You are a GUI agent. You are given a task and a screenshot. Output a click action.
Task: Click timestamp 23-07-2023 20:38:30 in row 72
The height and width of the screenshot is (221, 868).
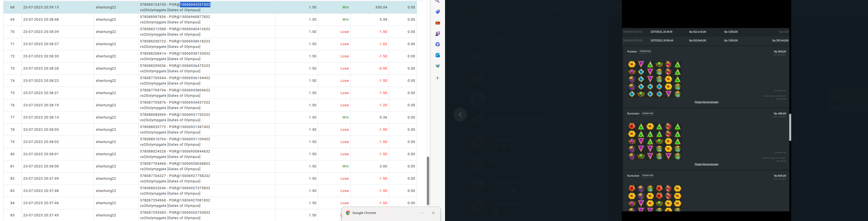[x=41, y=56]
